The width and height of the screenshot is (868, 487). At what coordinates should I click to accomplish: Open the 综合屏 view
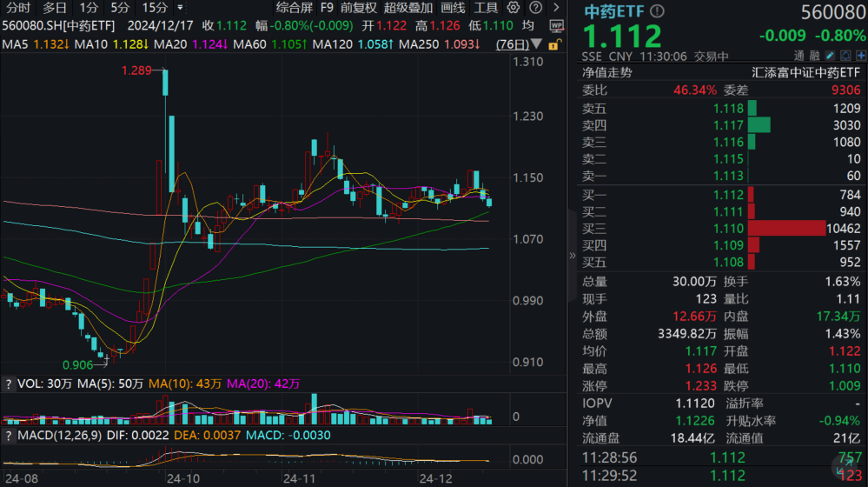(x=294, y=8)
